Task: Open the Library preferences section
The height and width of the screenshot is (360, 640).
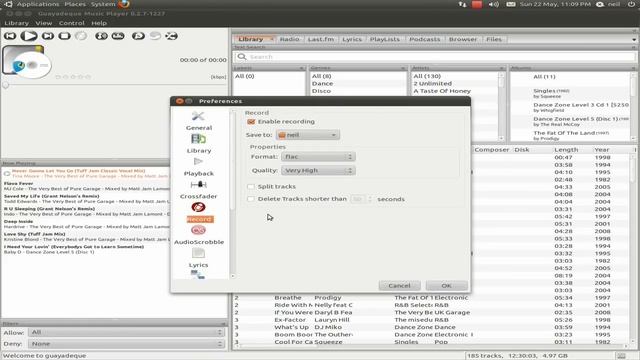Action: click(x=199, y=144)
